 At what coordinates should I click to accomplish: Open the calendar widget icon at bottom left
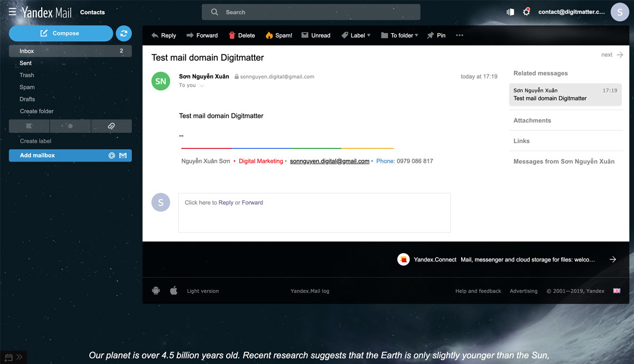point(8,357)
